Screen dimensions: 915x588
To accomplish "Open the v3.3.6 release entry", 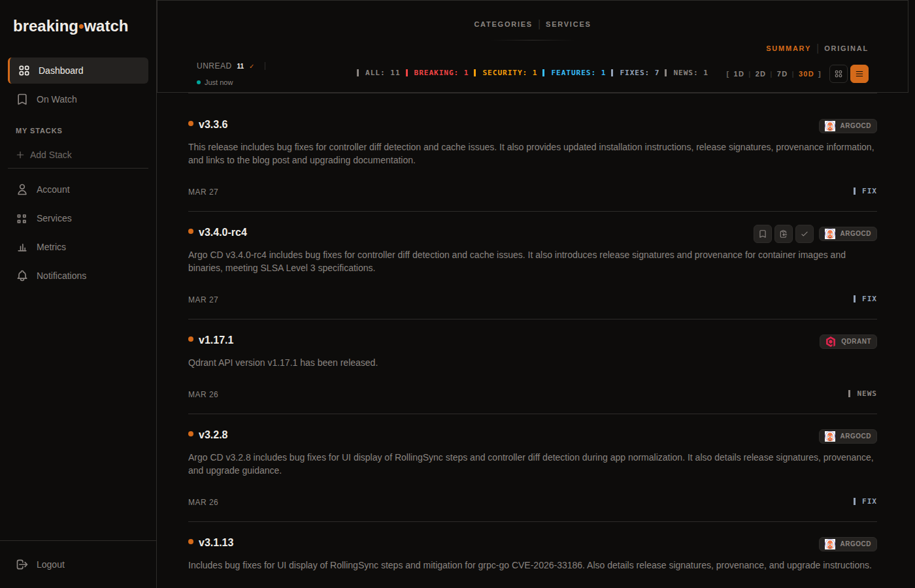I will [x=213, y=124].
